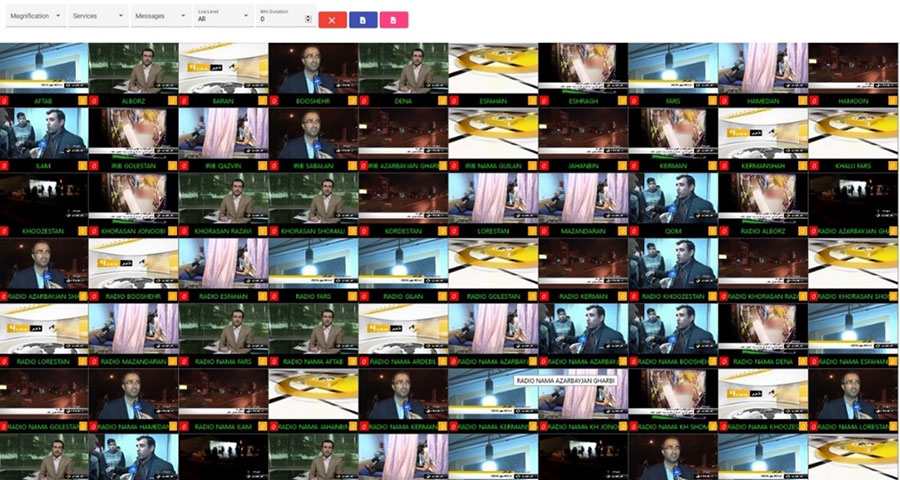Click the IRIB AZARBAYJAN GHARBI name label

(404, 166)
